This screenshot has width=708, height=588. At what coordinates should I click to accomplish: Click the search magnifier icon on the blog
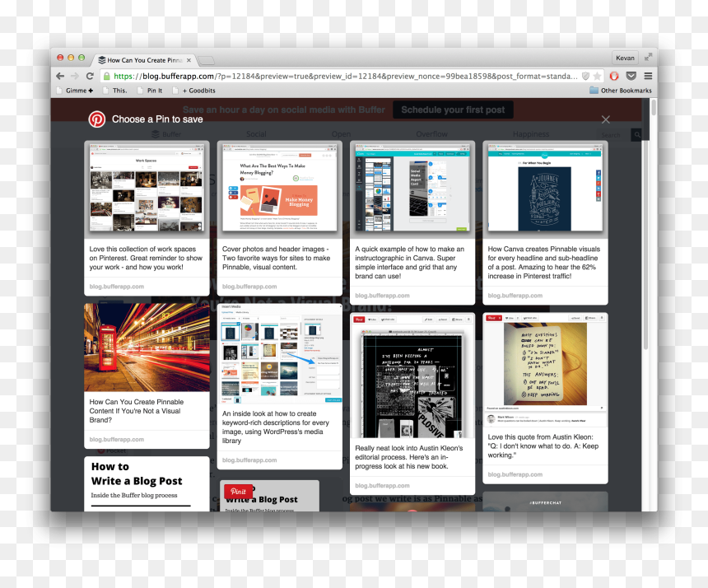click(x=636, y=134)
